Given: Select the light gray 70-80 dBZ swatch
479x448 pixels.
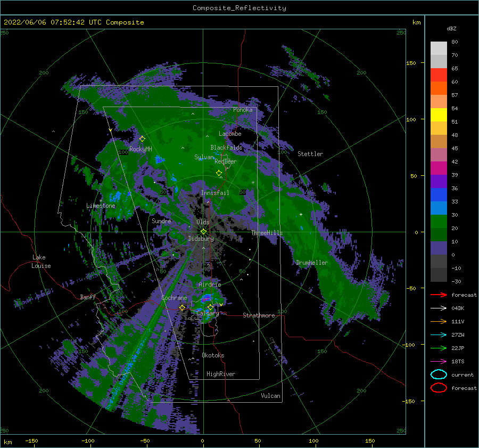Looking at the screenshot, I should (439, 48).
